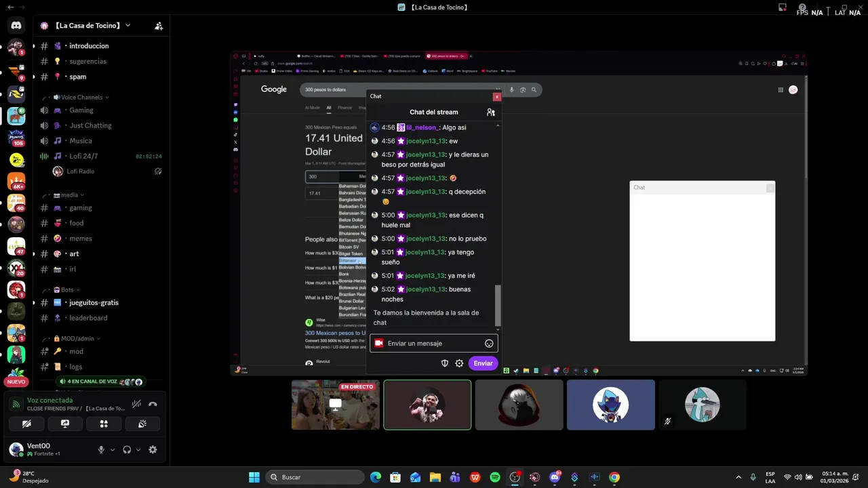This screenshot has width=868, height=488.
Task: Expand microphone input options chevron
Action: [113, 449]
